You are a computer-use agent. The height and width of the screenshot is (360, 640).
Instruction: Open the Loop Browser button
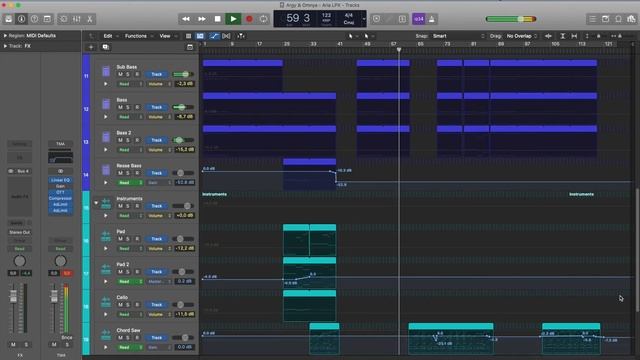tap(618, 19)
